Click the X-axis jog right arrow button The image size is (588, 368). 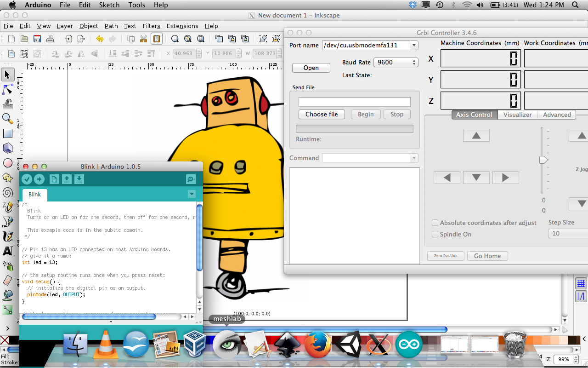pos(506,178)
